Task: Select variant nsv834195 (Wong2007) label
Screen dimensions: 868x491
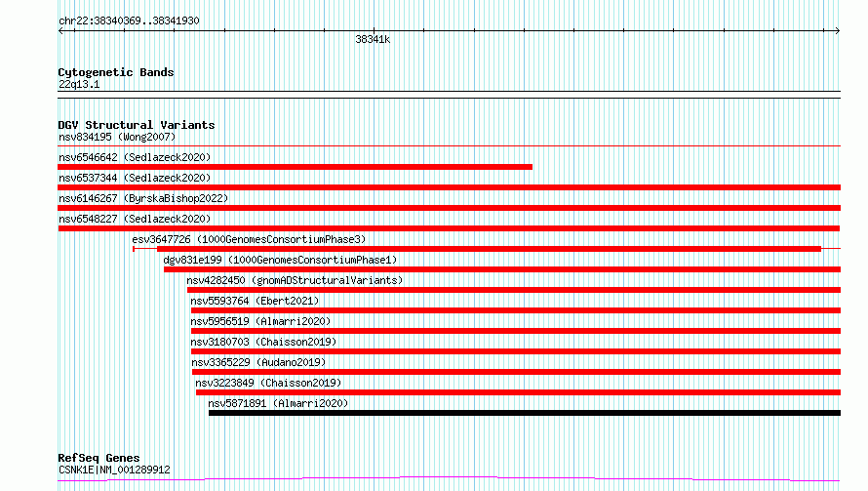Action: [x=117, y=137]
